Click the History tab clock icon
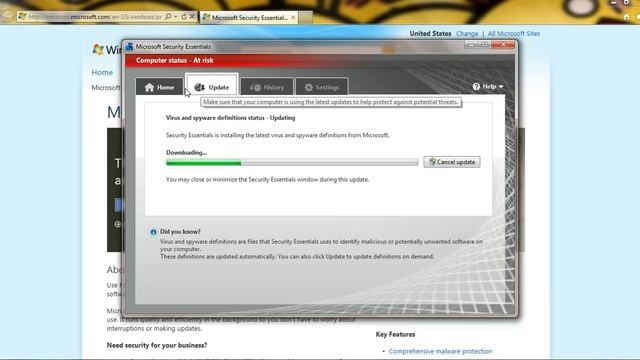 tap(256, 87)
